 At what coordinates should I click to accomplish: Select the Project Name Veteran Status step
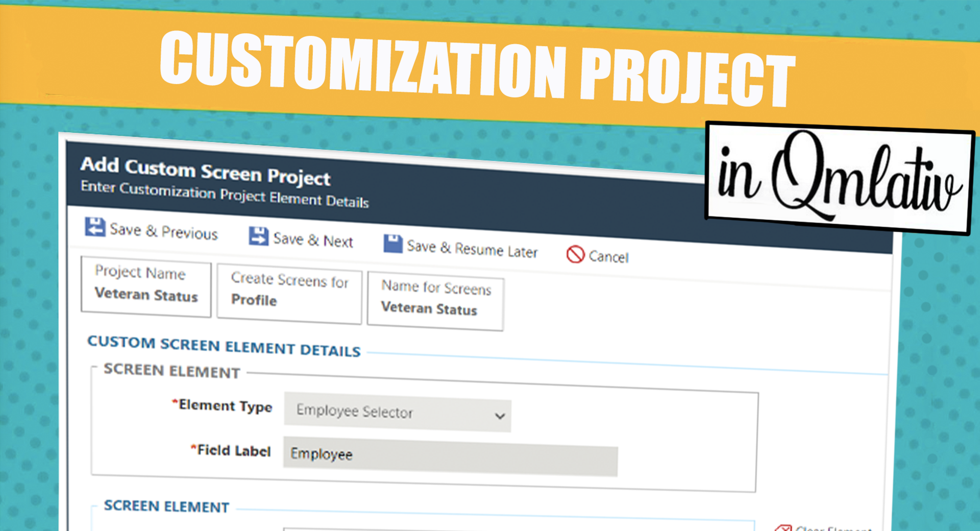(x=146, y=285)
